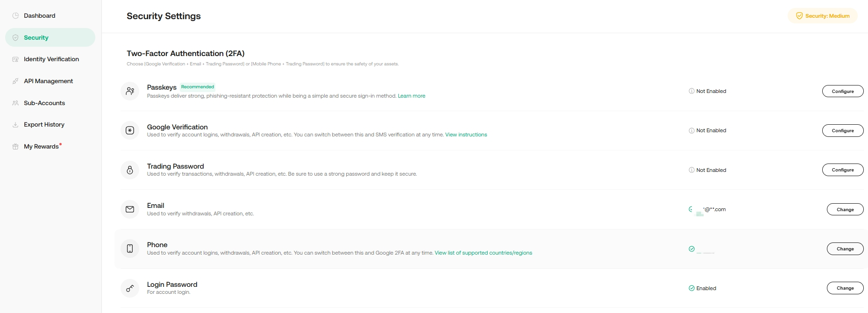Open API Management in sidebar

[48, 81]
